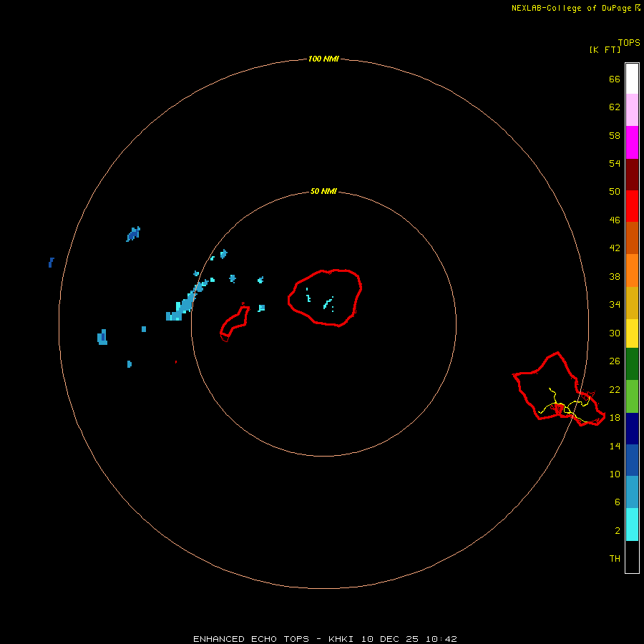Click the '66' legend value

coord(615,79)
